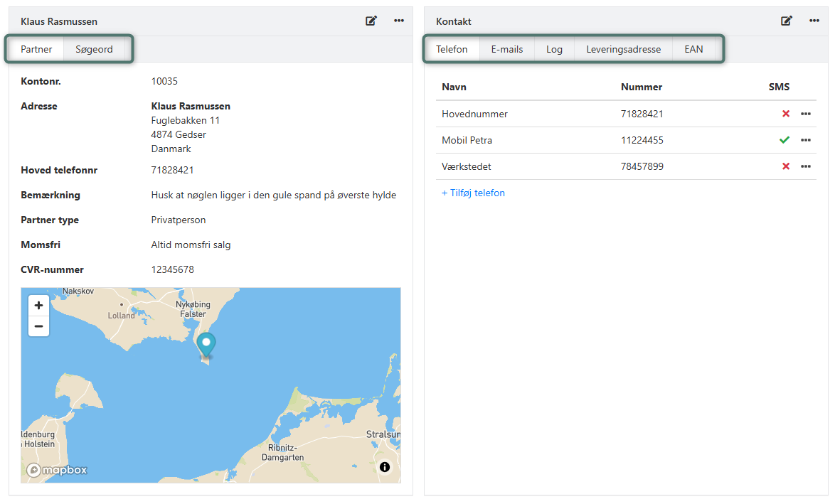
Task: Open row options for Værkstedet
Action: [806, 166]
